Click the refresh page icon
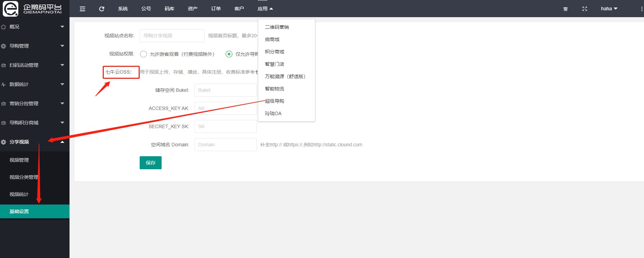 pyautogui.click(x=102, y=9)
